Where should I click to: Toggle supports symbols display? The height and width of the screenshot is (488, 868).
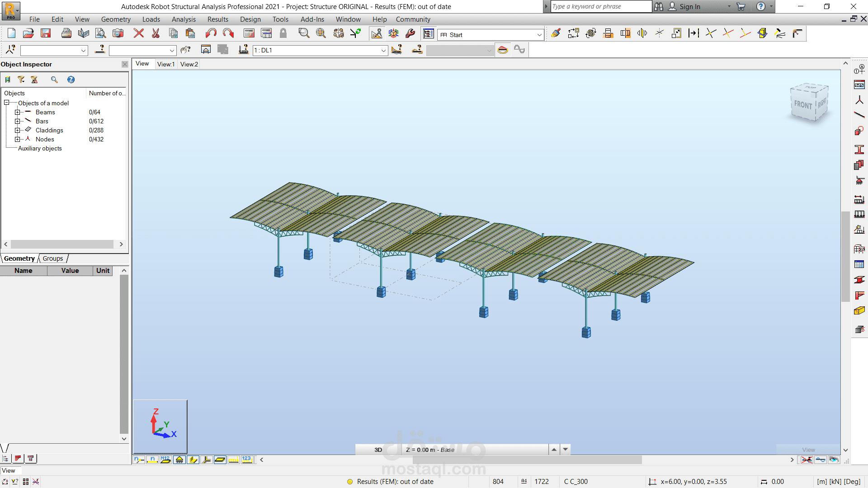click(179, 460)
